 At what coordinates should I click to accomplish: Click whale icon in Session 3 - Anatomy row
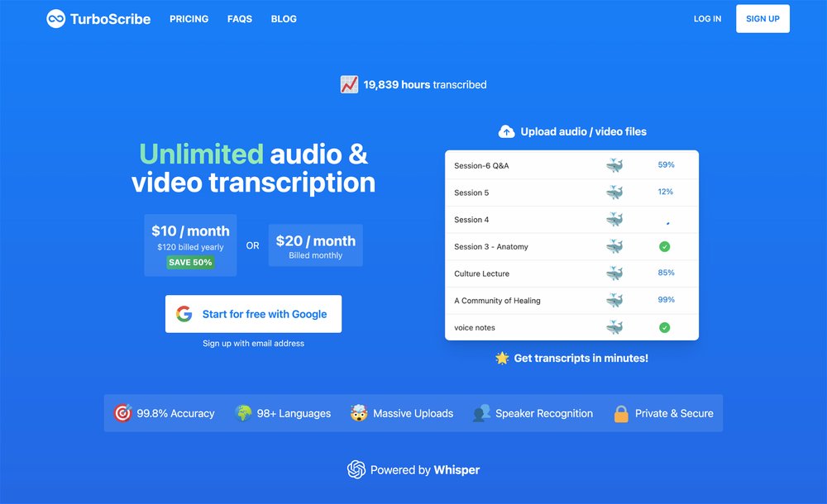614,246
